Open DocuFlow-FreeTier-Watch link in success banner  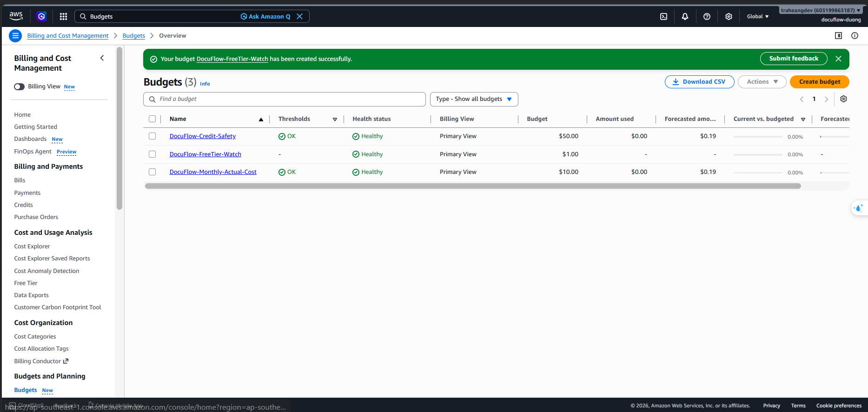[x=232, y=59]
